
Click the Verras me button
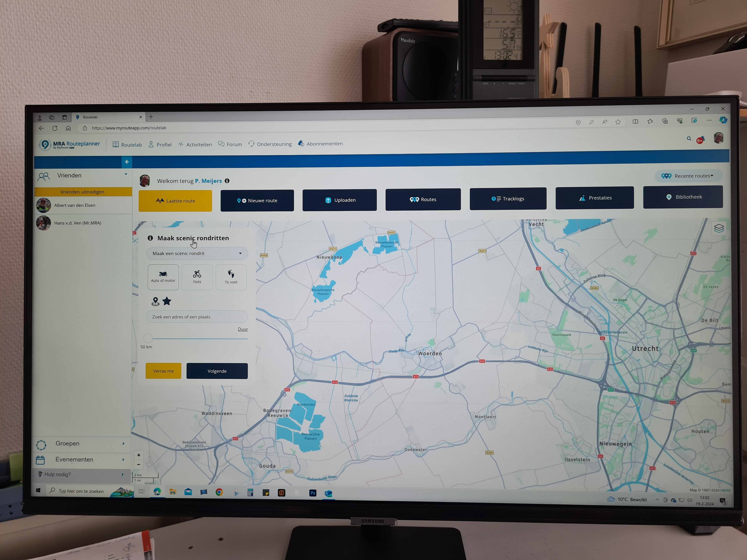point(163,371)
